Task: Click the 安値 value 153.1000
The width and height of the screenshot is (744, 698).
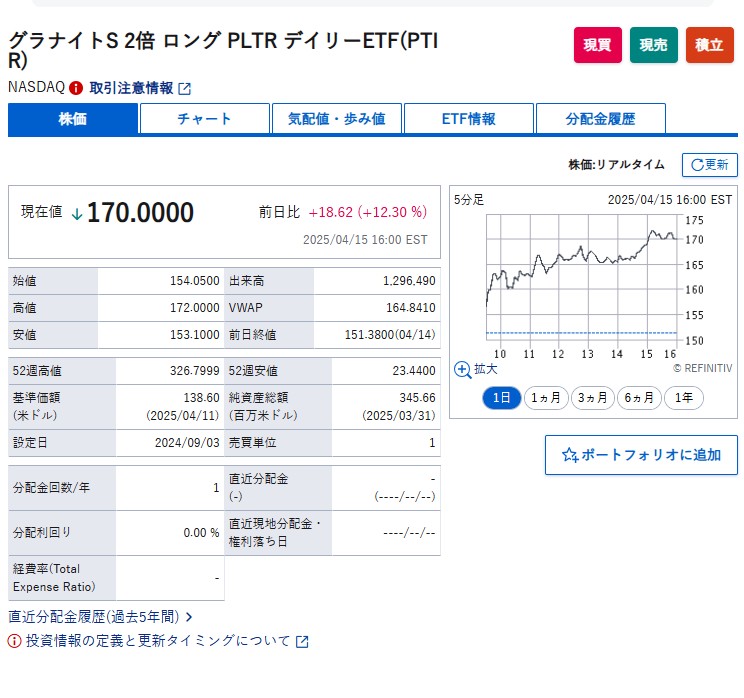Action: [195, 335]
